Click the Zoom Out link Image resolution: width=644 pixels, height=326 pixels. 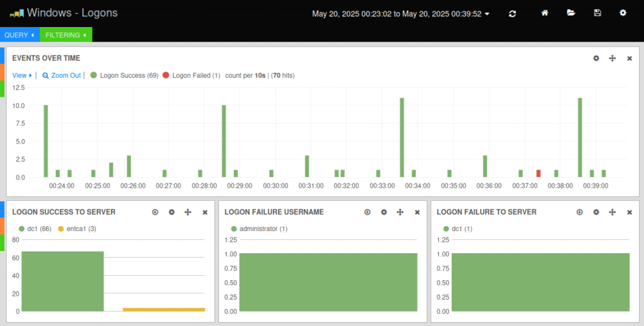click(62, 75)
